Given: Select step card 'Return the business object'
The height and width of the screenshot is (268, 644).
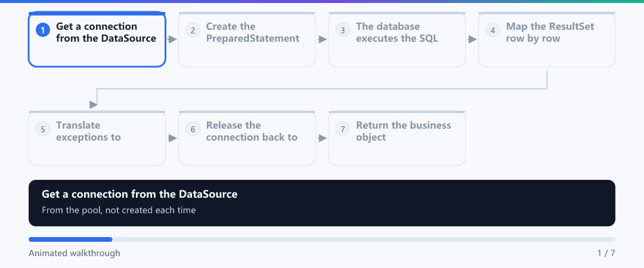Looking at the screenshot, I should click(397, 138).
